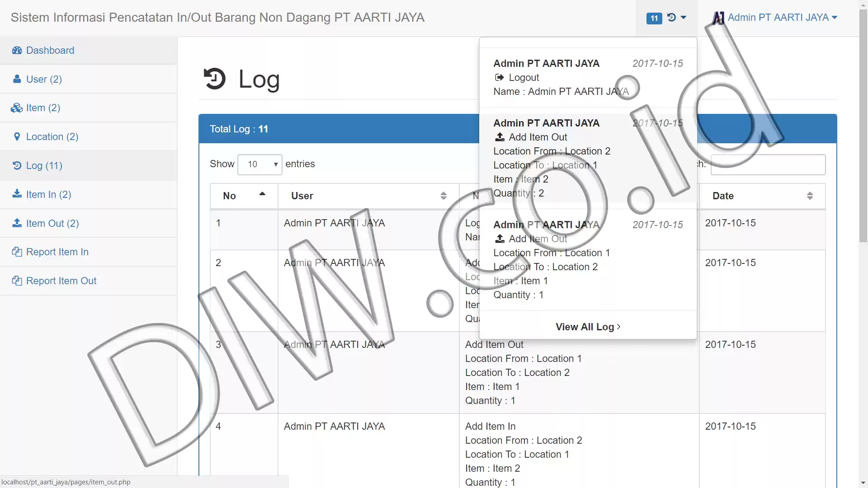Viewport: 868px width, 488px height.
Task: Select 'Add Item In' log entry in row 4
Action: click(490, 426)
